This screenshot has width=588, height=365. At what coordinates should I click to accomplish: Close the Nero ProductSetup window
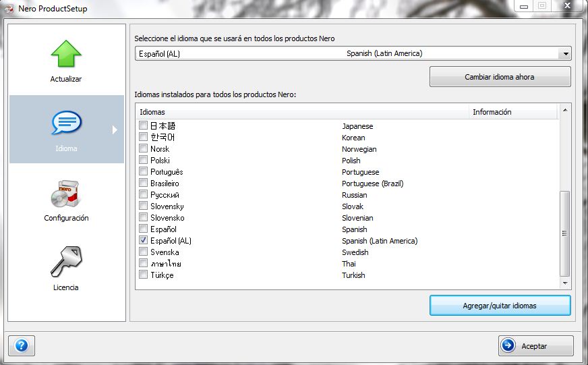[x=567, y=5]
